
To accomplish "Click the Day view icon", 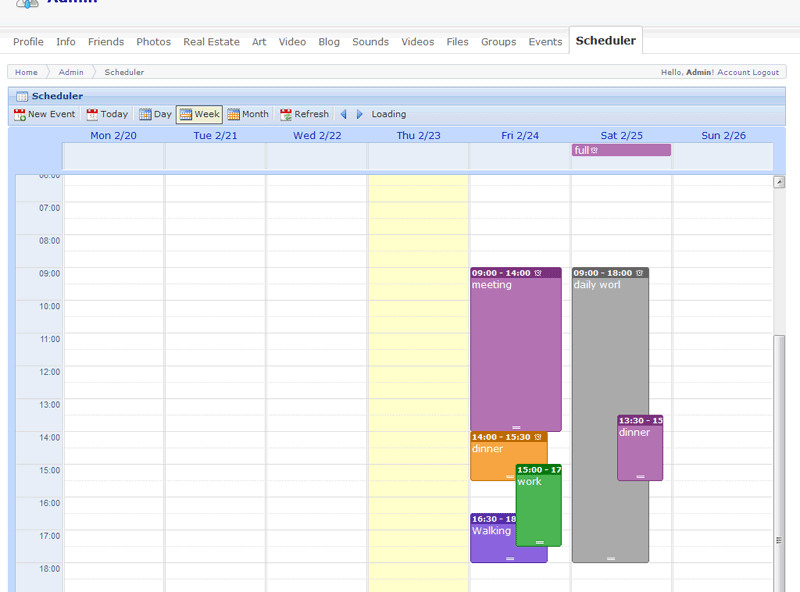I will pyautogui.click(x=145, y=114).
